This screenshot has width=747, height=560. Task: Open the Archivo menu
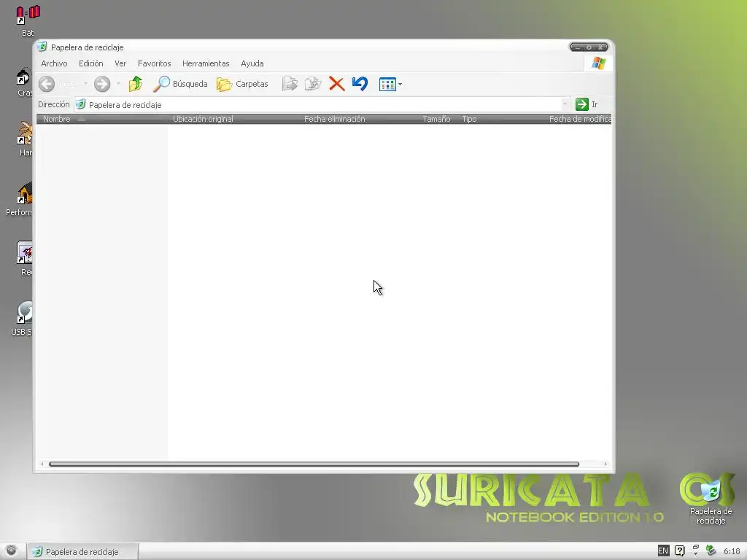tap(54, 63)
